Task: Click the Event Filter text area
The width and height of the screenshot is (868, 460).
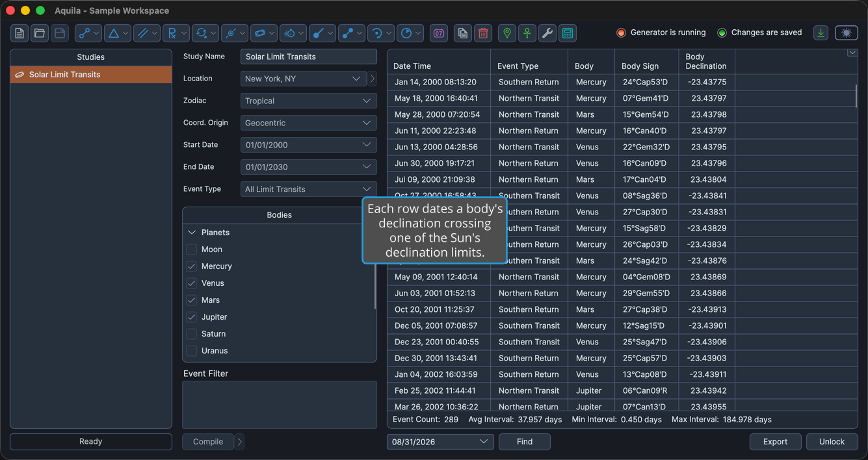Action: coord(280,405)
